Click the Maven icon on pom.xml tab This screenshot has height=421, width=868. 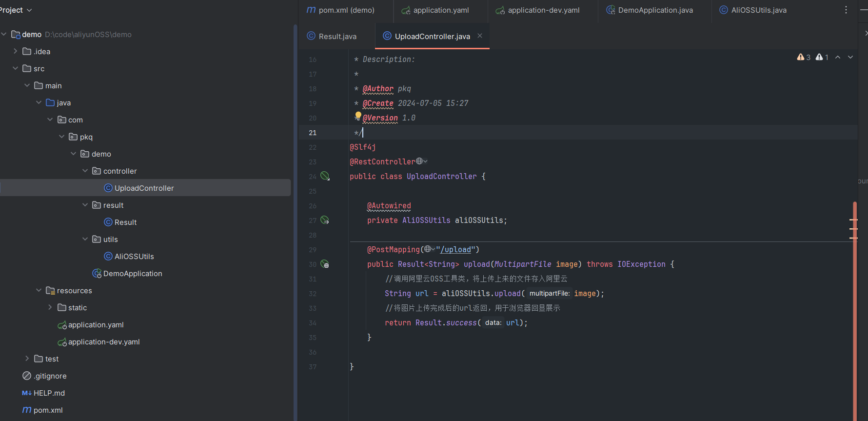[x=311, y=10]
